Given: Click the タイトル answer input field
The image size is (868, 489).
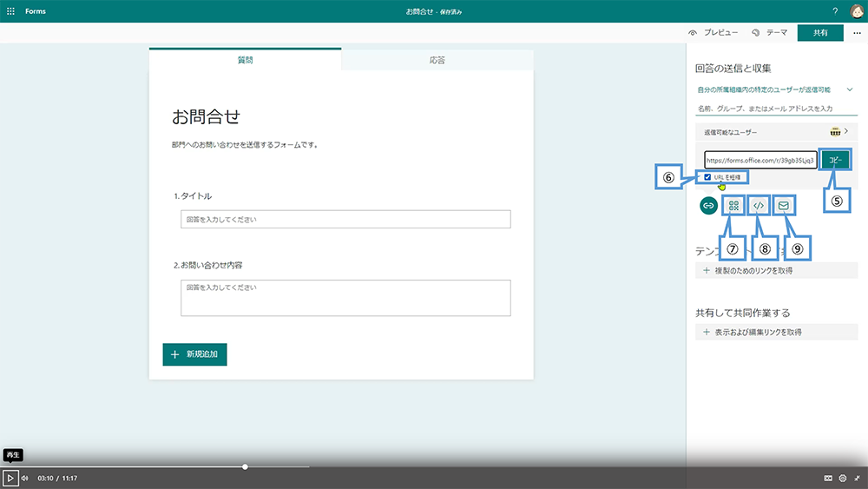Looking at the screenshot, I should 345,219.
